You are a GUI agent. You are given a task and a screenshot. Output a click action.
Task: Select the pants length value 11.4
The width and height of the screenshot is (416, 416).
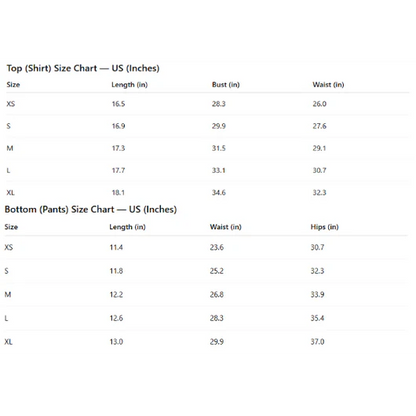[x=116, y=247]
